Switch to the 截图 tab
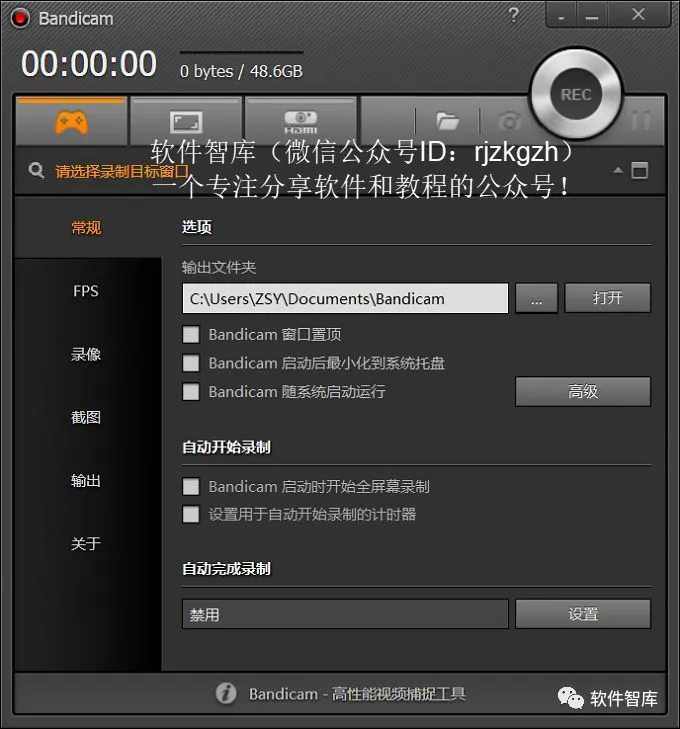This screenshot has width=680, height=729. (86, 417)
